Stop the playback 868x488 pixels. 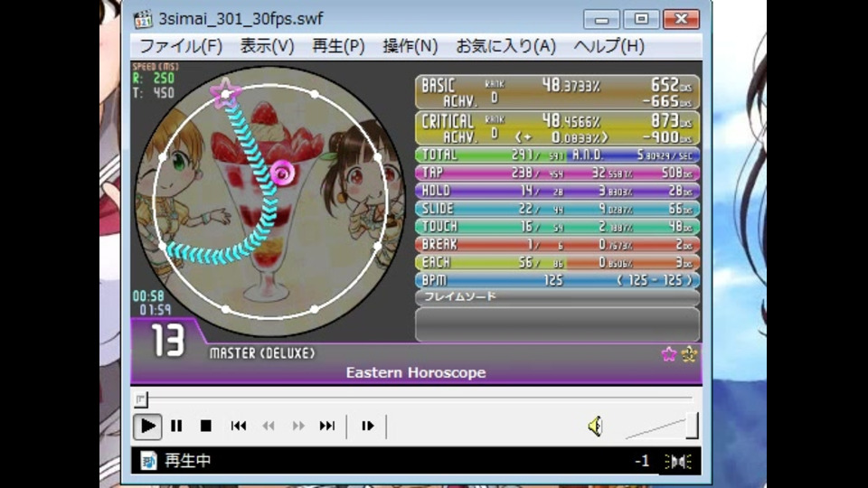pyautogui.click(x=206, y=426)
